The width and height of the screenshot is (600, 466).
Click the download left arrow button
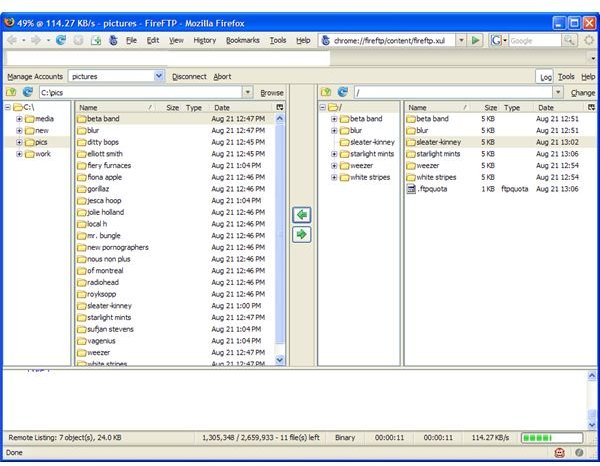(x=302, y=215)
